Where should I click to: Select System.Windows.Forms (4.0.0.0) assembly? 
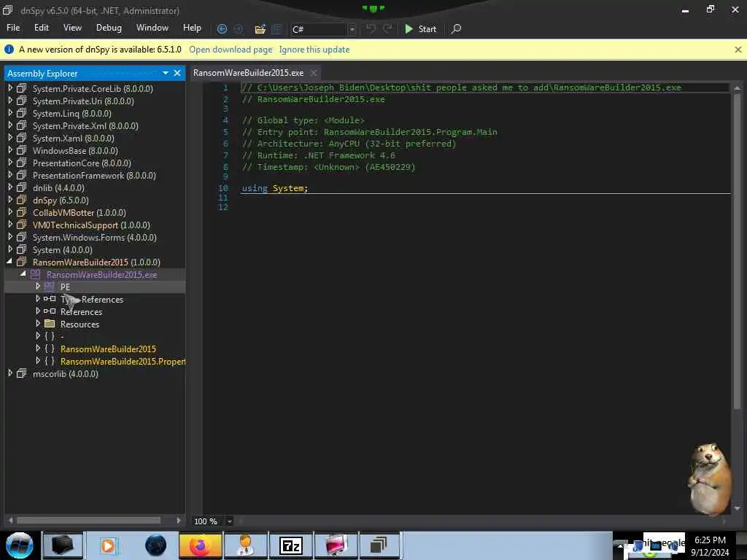(x=94, y=237)
